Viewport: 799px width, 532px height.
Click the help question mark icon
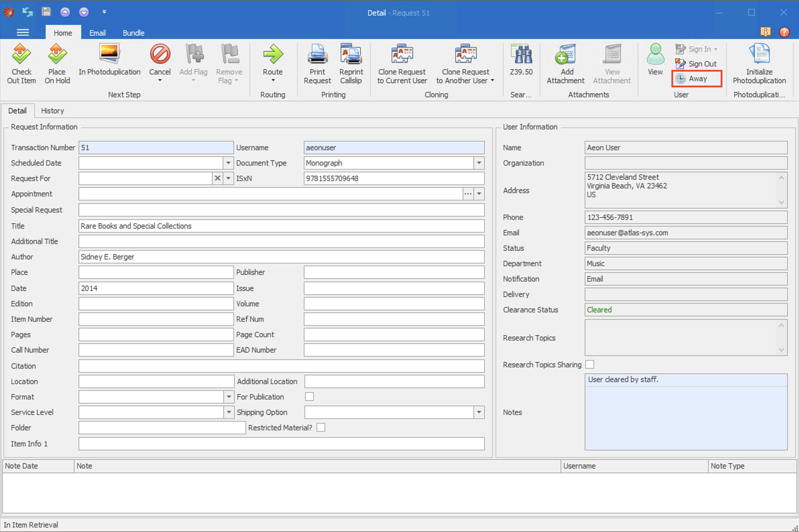(784, 32)
